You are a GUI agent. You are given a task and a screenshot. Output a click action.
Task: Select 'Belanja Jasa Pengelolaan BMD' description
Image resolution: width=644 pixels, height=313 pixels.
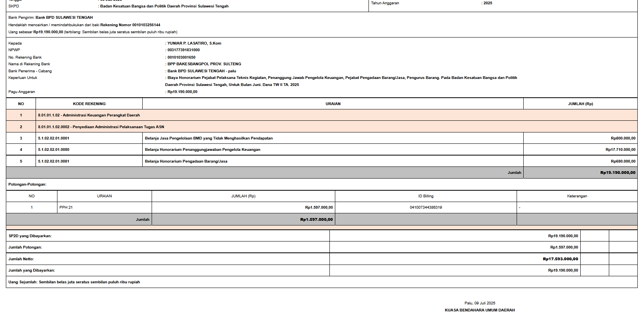(x=209, y=138)
